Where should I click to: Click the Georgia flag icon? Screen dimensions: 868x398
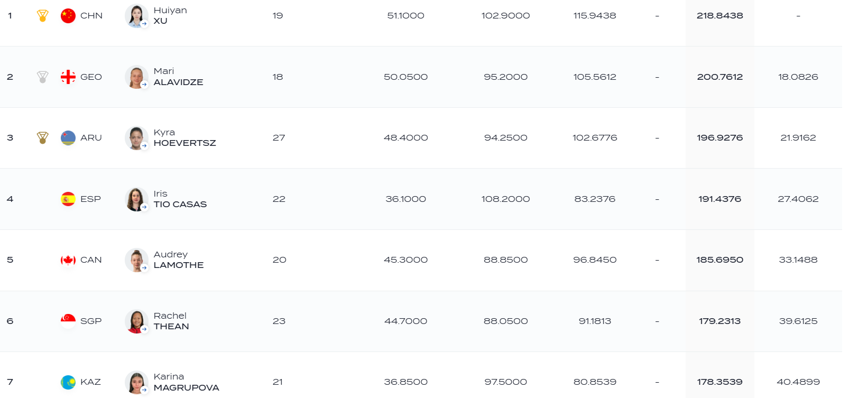pyautogui.click(x=68, y=77)
